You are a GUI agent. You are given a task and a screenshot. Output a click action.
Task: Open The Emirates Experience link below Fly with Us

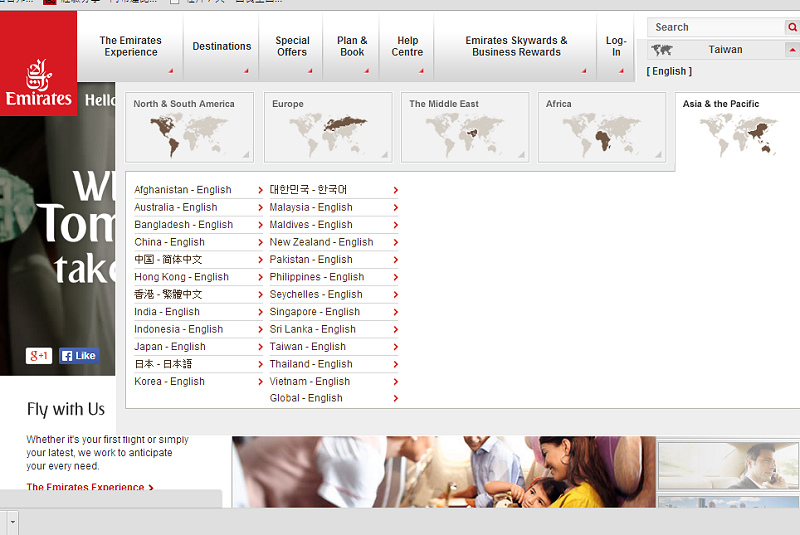click(90, 487)
